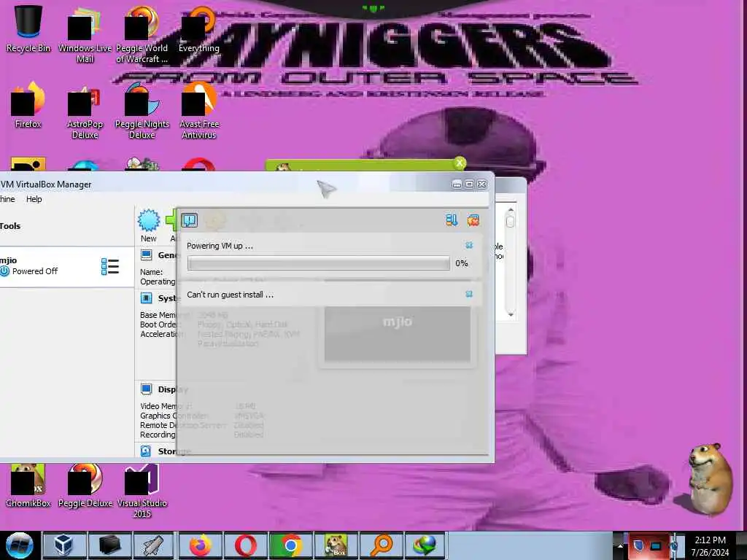The image size is (747, 560).
Task: Select the Avast Free Antivirus desktop icon
Action: pyautogui.click(x=199, y=112)
